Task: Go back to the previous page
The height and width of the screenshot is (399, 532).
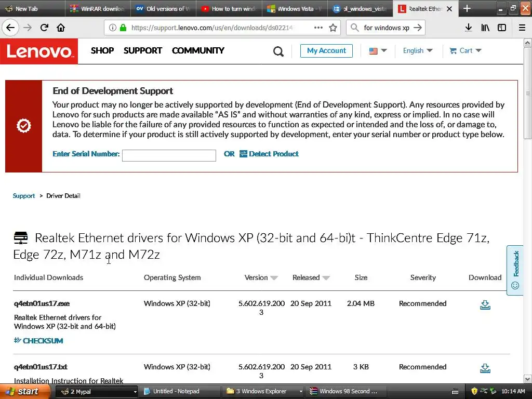Action: [x=10, y=28]
